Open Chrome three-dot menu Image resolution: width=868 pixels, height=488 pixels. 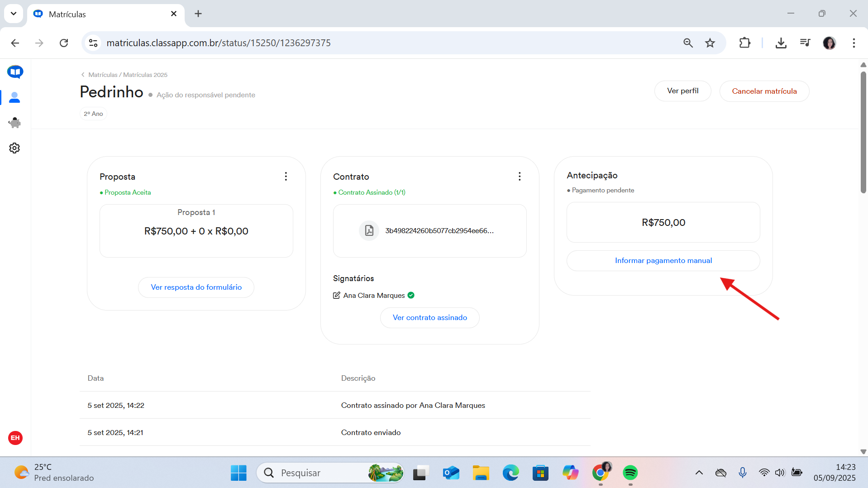[x=854, y=43]
